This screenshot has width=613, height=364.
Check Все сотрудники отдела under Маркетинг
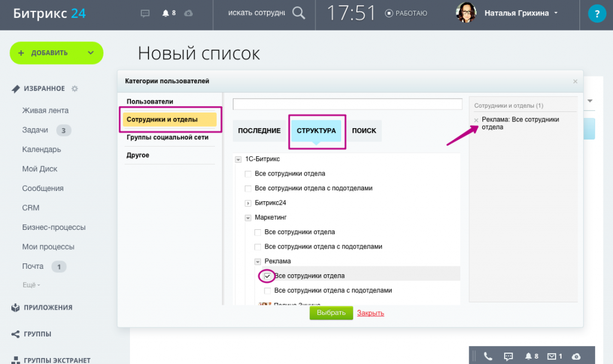pyautogui.click(x=257, y=232)
